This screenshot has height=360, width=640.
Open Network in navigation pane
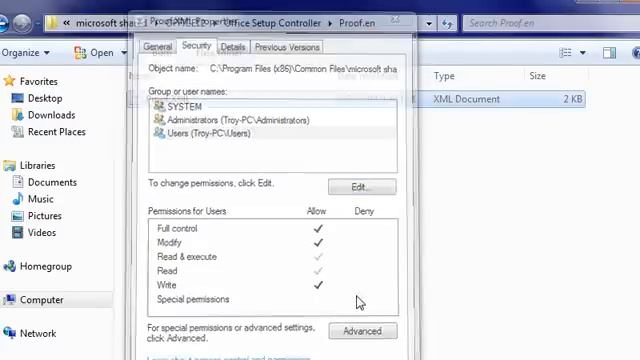[38, 333]
